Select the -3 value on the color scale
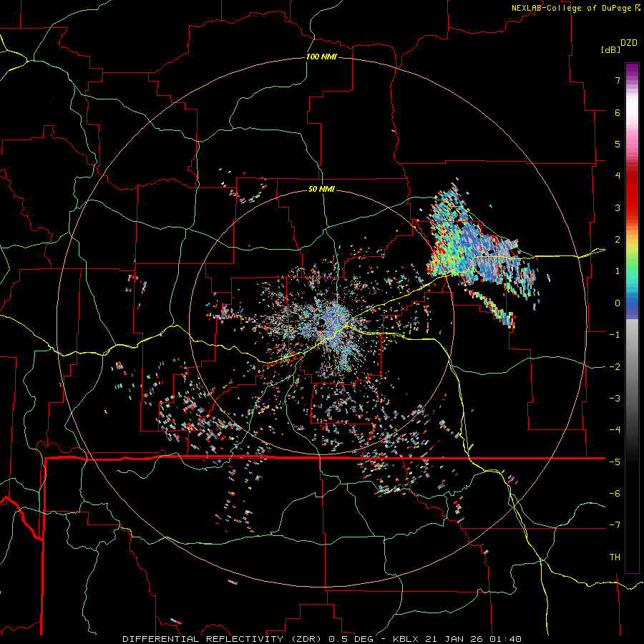Viewport: 644px width, 644px height. 615,399
